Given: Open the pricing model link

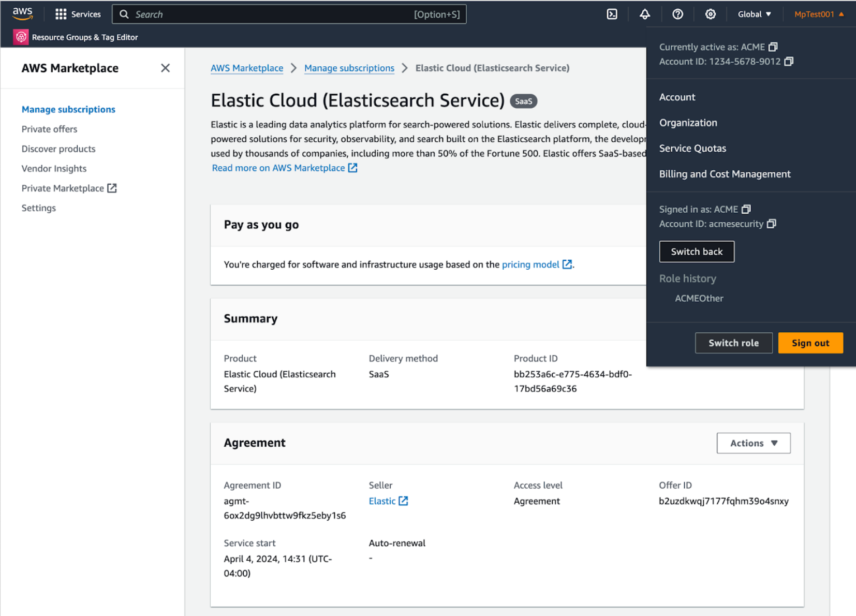Looking at the screenshot, I should tap(530, 265).
